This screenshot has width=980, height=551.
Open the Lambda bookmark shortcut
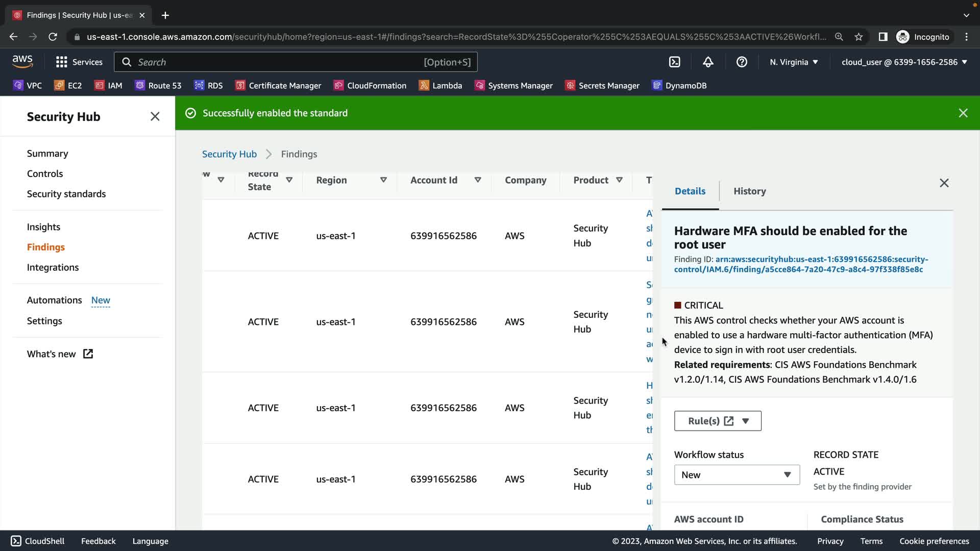(440, 85)
